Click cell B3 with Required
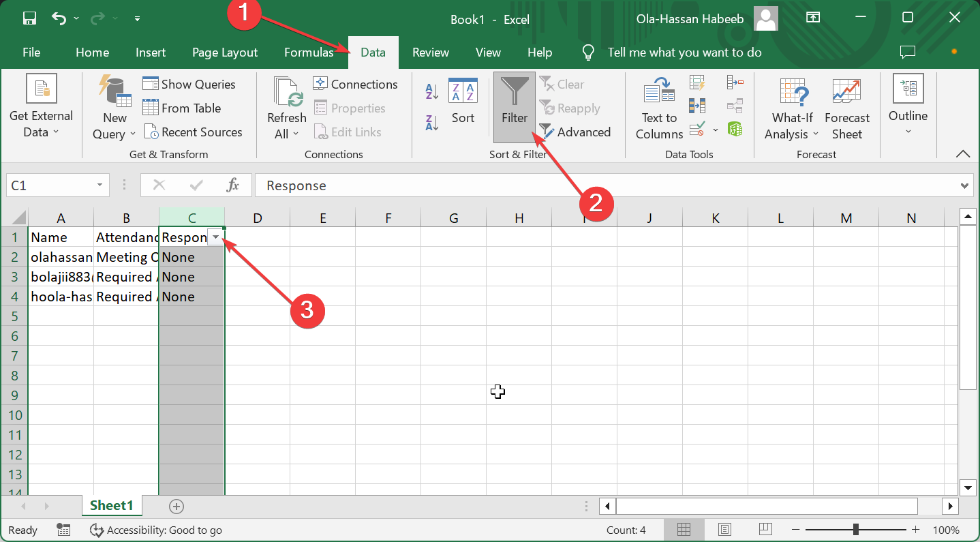The width and height of the screenshot is (980, 542). [x=126, y=277]
